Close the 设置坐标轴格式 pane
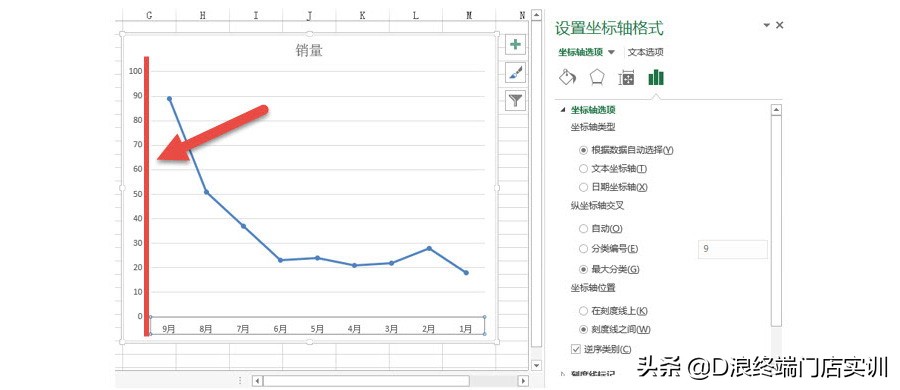 pyautogui.click(x=779, y=25)
